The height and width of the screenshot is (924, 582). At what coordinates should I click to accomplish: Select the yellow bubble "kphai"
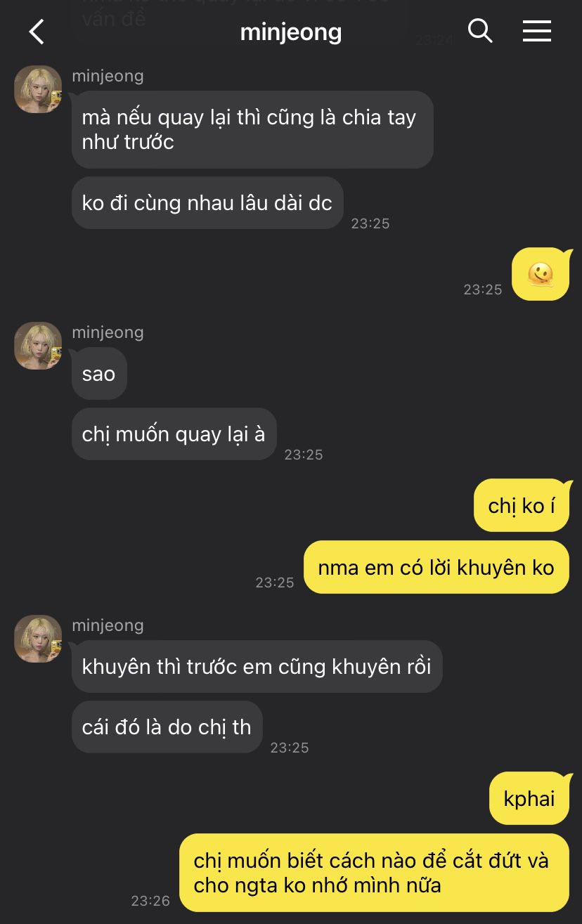pyautogui.click(x=529, y=798)
